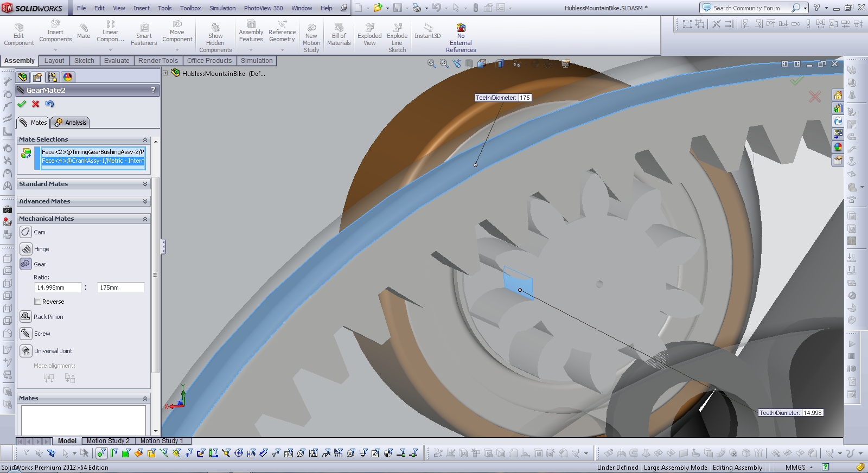Click viewport green check confirm icon

tap(796, 80)
